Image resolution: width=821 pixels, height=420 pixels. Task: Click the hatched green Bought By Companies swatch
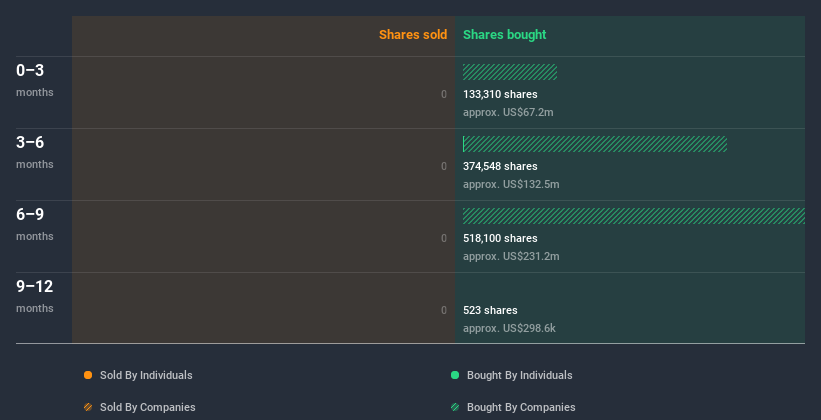[x=455, y=407]
